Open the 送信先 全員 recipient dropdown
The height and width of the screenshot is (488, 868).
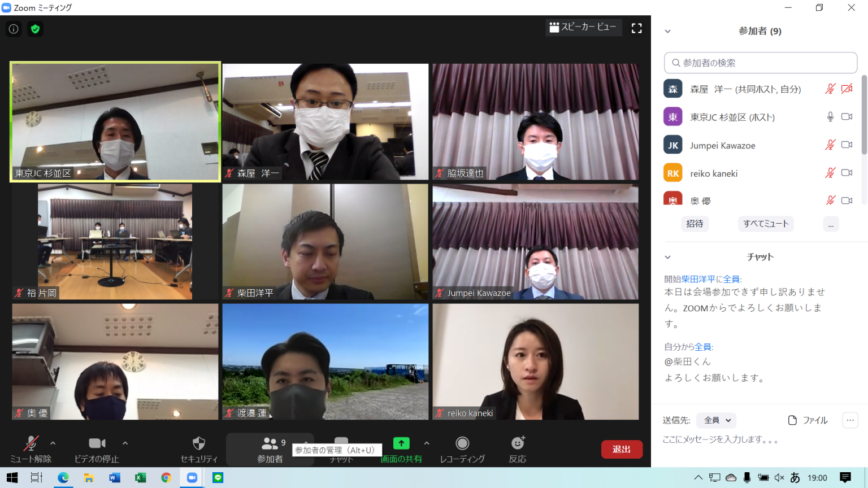coord(716,420)
